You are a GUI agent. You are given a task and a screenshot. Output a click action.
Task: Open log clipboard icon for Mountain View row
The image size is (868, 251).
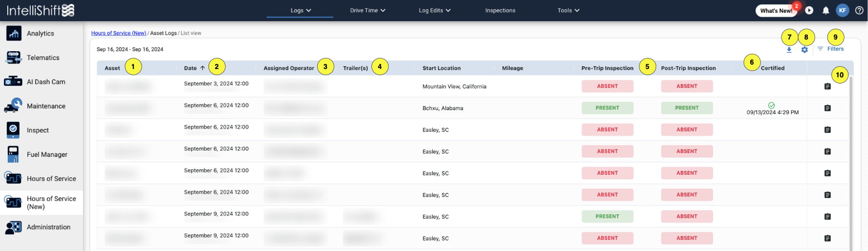(827, 87)
